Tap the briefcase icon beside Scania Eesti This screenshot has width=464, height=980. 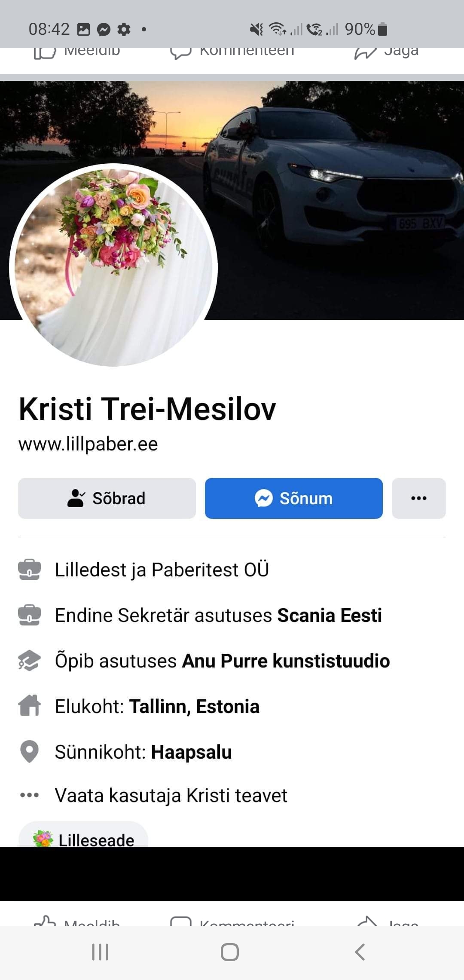point(30,615)
